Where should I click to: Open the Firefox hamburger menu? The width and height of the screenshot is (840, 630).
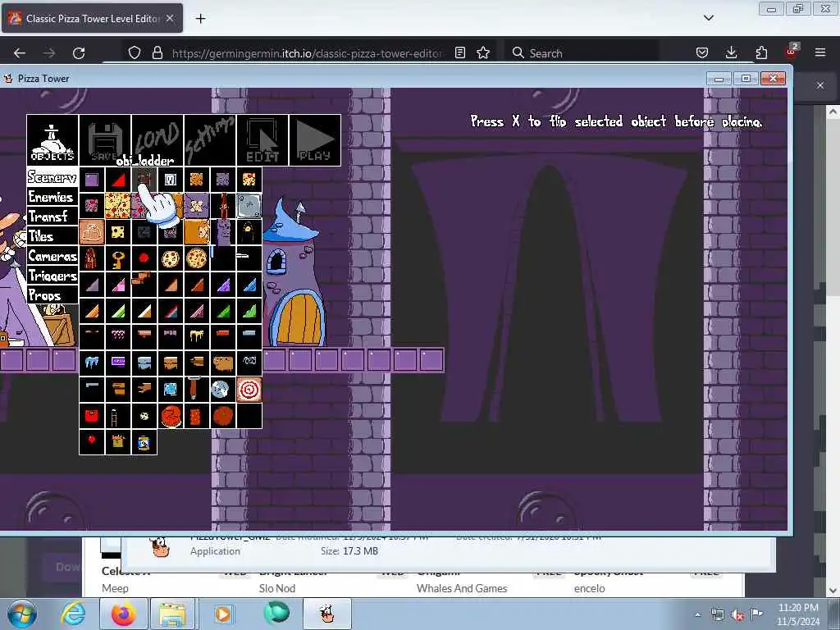820,53
